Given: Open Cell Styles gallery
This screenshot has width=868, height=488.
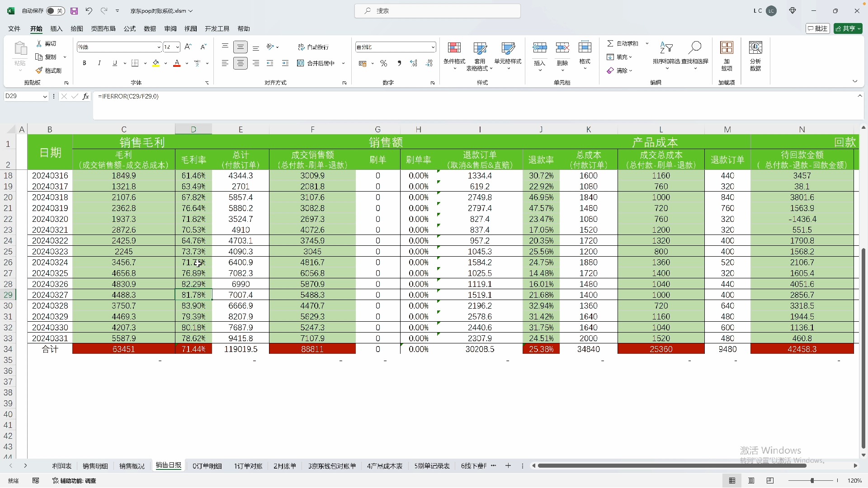Looking at the screenshot, I should [508, 56].
